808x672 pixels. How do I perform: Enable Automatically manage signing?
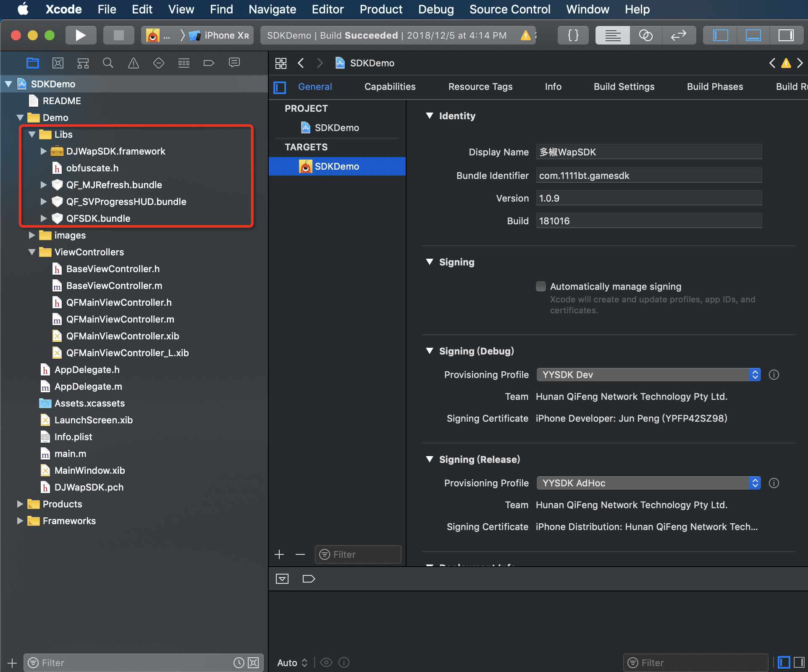[x=541, y=286]
